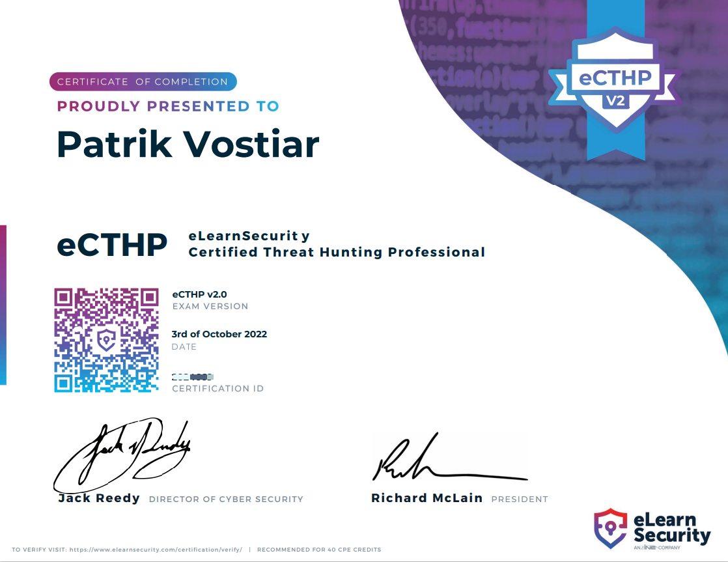Click the printed name Jack Reedy

point(99,498)
